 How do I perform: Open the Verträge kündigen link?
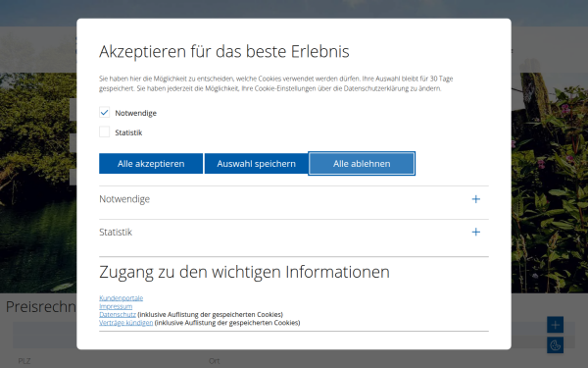pos(126,323)
